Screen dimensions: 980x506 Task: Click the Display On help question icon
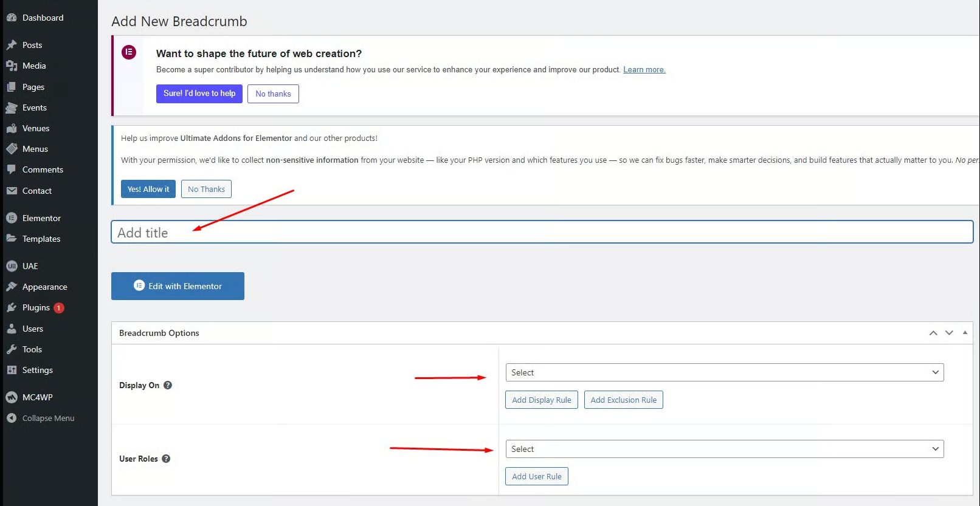168,385
